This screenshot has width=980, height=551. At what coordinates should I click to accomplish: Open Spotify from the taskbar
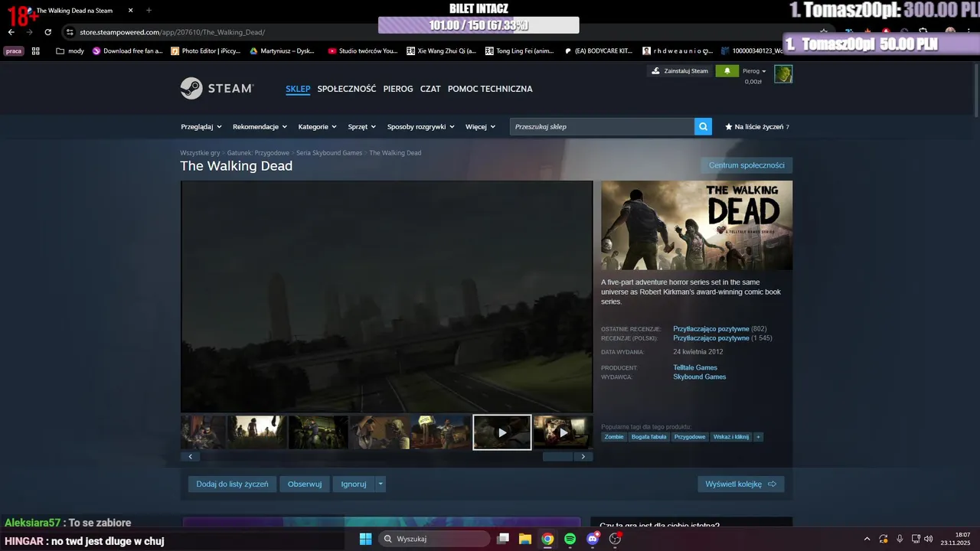click(570, 539)
